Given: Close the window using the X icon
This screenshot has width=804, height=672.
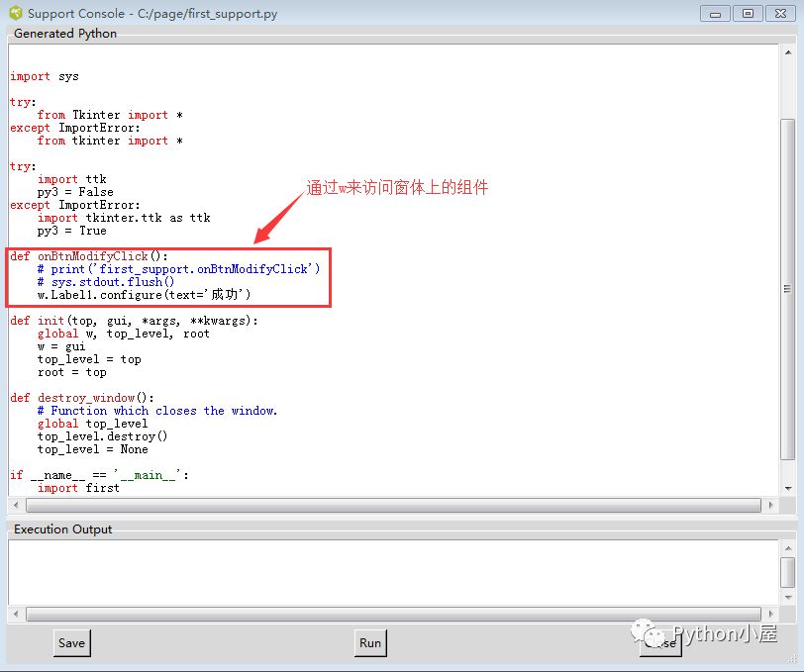Looking at the screenshot, I should (x=779, y=13).
